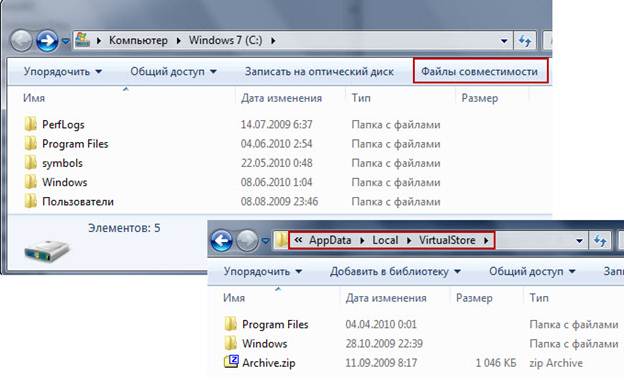Screen dimensions: 624x386
Task: Sort by Имя column in VirtualStore window
Action: pos(234,298)
